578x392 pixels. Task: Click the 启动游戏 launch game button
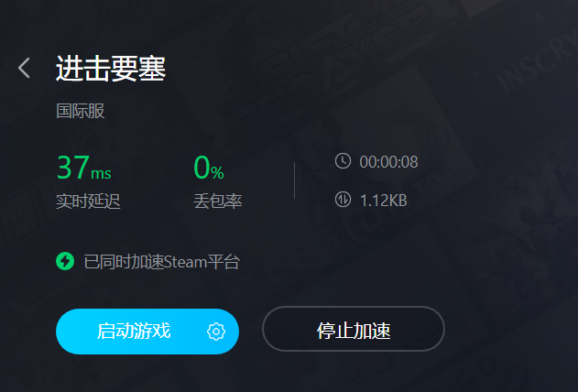[147, 332]
